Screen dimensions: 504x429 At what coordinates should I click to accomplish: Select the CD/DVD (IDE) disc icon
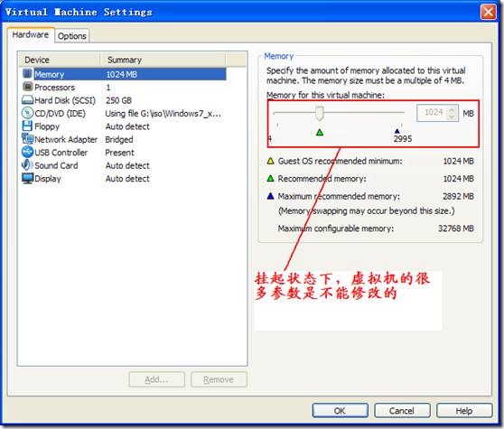coord(28,113)
